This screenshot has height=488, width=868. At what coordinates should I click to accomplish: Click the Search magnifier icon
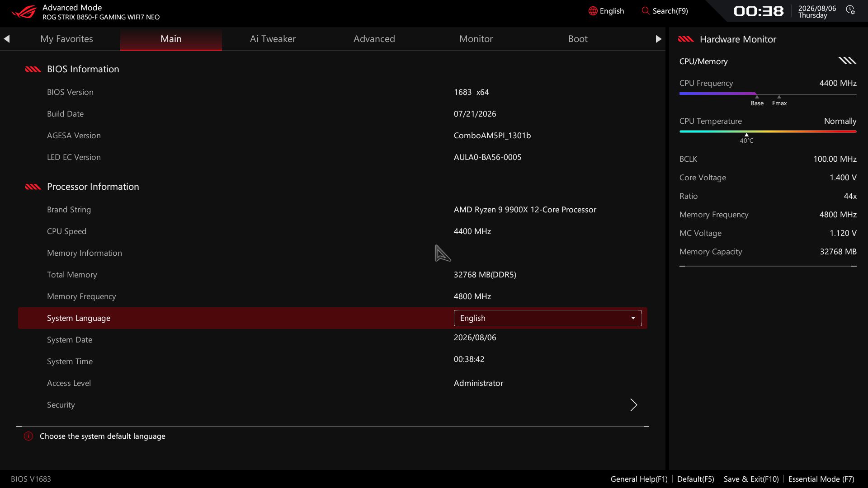pos(645,10)
